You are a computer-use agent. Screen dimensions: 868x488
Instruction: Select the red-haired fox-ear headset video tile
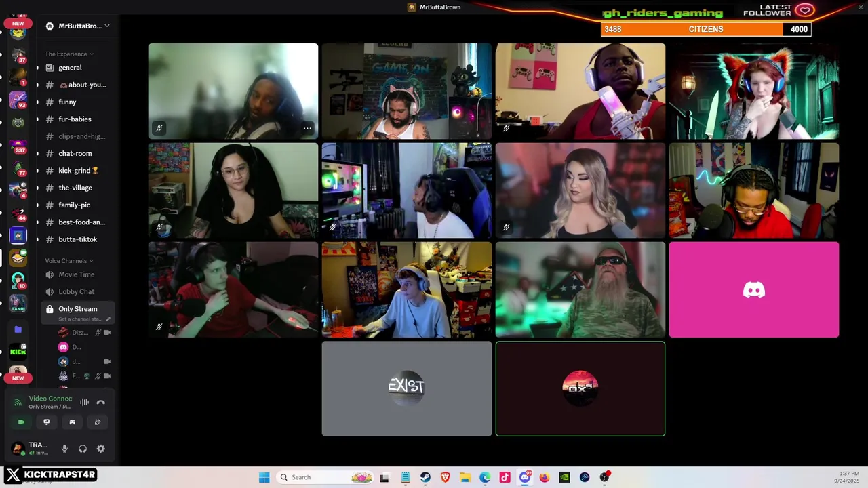(x=754, y=91)
